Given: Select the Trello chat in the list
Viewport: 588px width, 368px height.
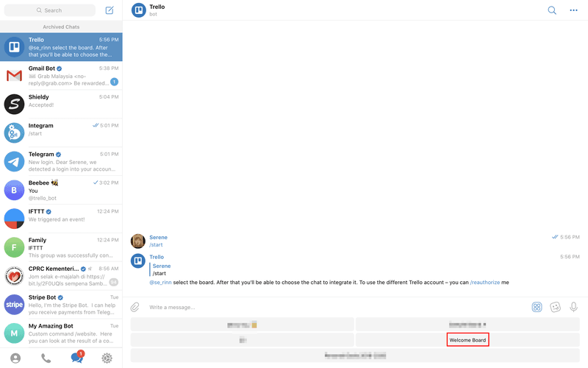Looking at the screenshot, I should coord(61,47).
